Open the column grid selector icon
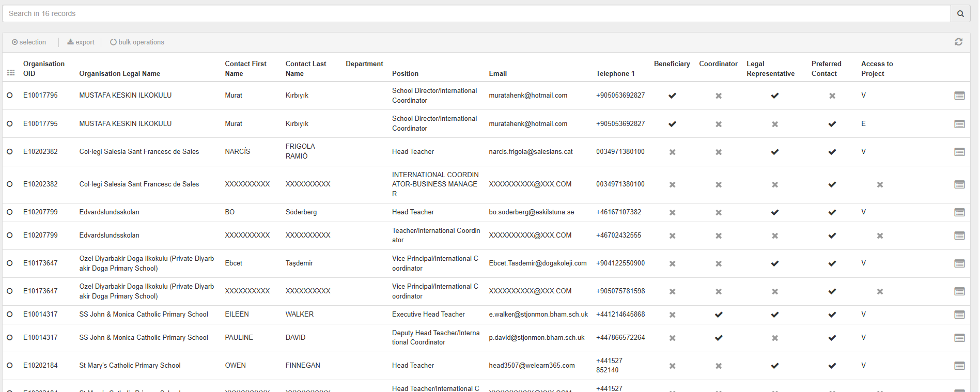The width and height of the screenshot is (980, 392). tap(11, 73)
